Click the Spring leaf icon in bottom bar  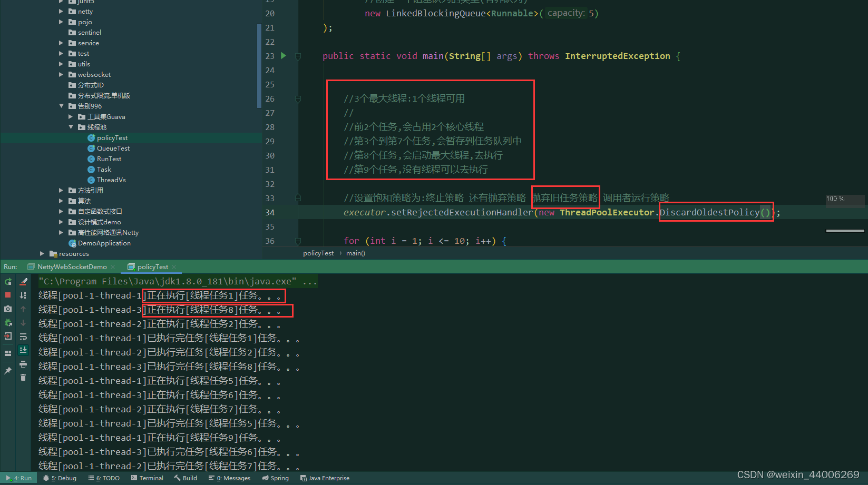pos(264,478)
